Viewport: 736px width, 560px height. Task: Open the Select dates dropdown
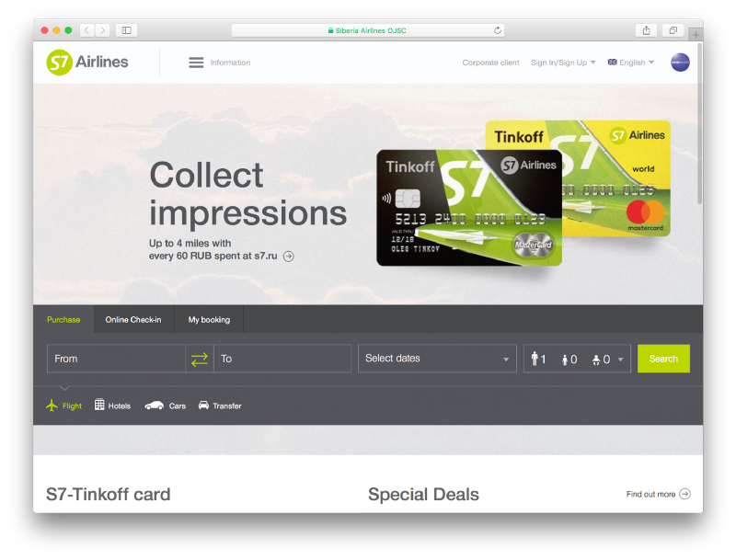pyautogui.click(x=437, y=359)
